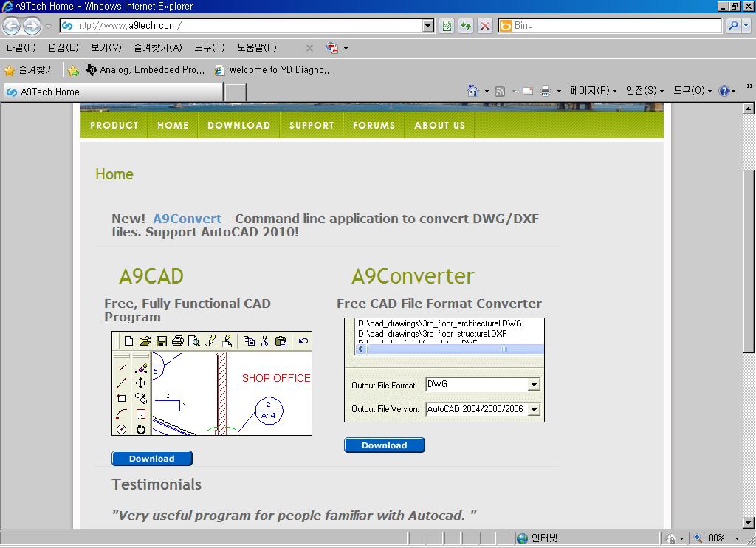Click the vertical scrollbar thumb
The width and height of the screenshot is (756, 548).
tap(749, 261)
